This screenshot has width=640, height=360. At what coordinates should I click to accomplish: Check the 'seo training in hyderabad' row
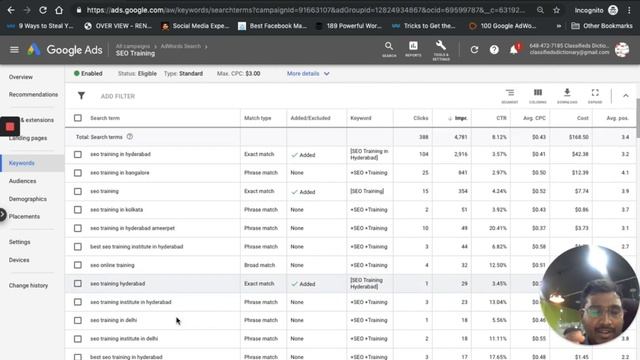click(78, 154)
